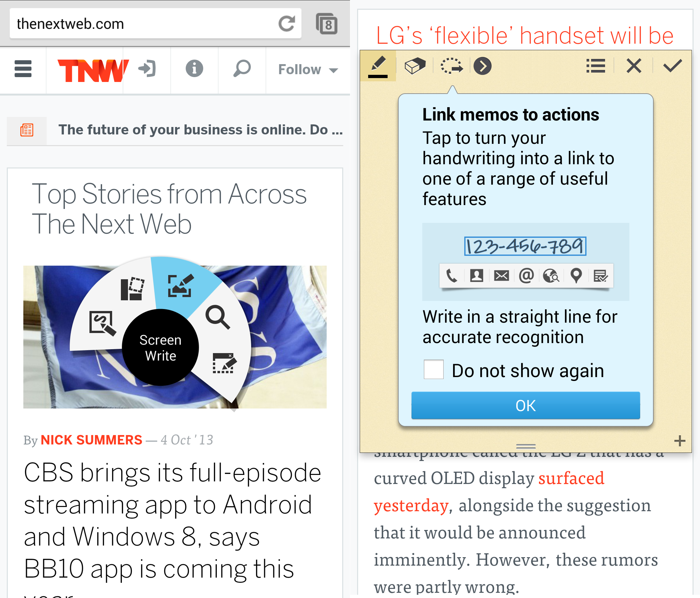
Task: Expand memo toolbar with the arrow button
Action: [483, 65]
